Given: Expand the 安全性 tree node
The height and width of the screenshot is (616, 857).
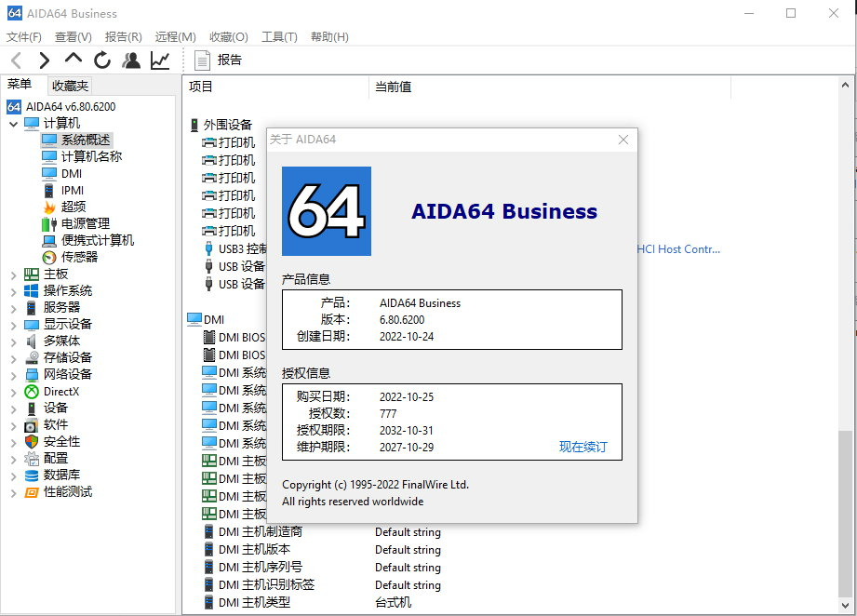Looking at the screenshot, I should [14, 443].
